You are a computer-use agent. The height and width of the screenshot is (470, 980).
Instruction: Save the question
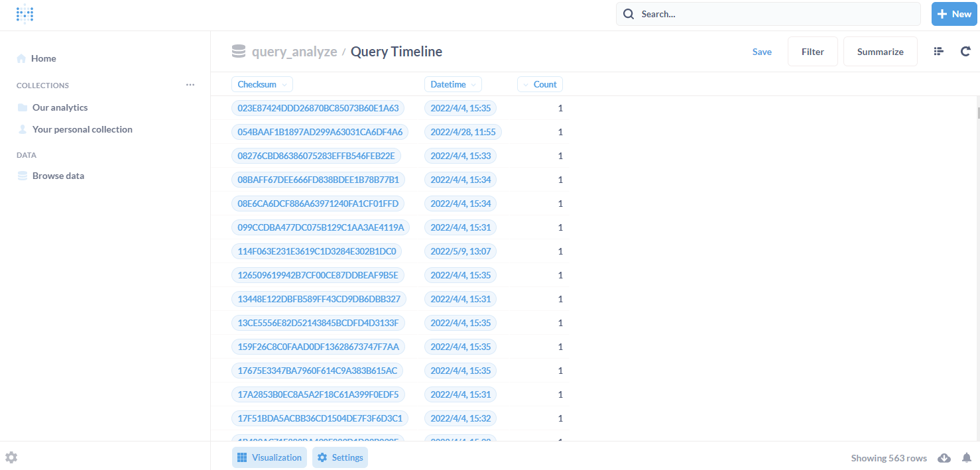762,52
